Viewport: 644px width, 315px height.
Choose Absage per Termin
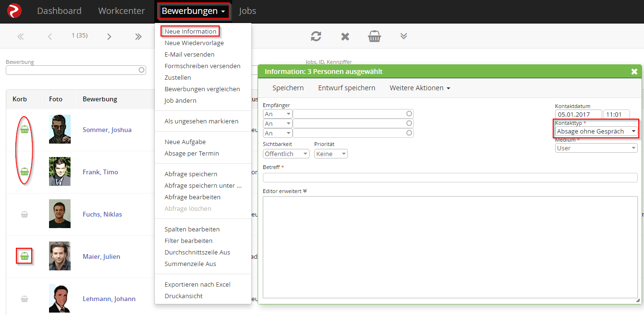(192, 153)
